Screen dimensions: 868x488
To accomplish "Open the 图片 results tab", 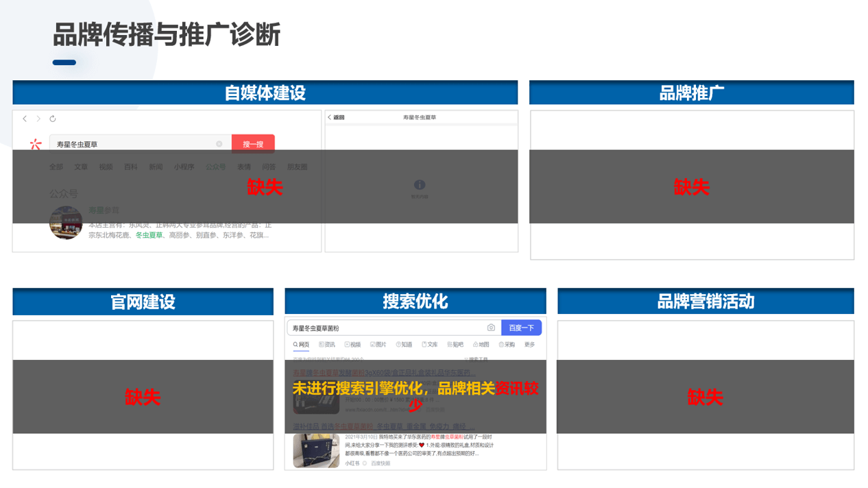I will (x=378, y=345).
